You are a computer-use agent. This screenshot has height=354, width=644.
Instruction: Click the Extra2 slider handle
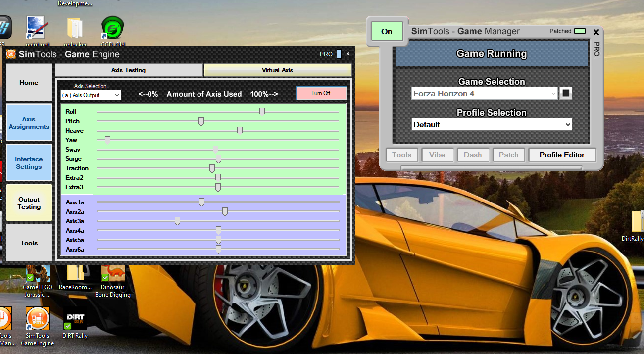218,178
